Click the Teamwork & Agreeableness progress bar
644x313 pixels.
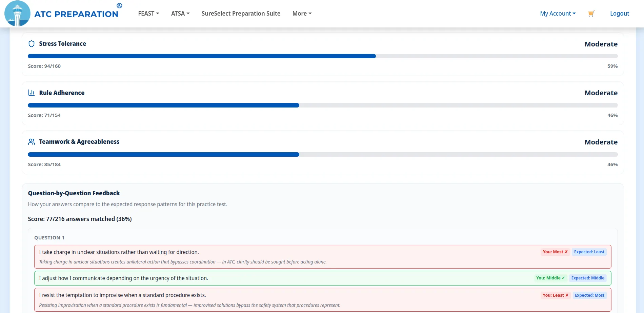pos(323,155)
